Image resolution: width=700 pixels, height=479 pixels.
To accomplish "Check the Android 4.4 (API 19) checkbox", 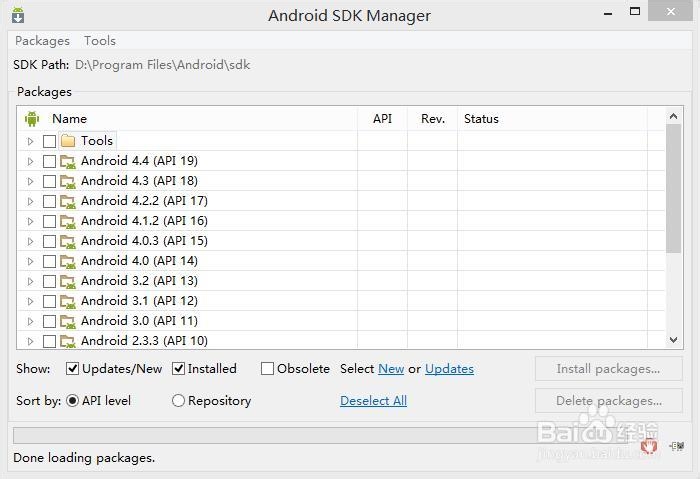I will point(49,161).
